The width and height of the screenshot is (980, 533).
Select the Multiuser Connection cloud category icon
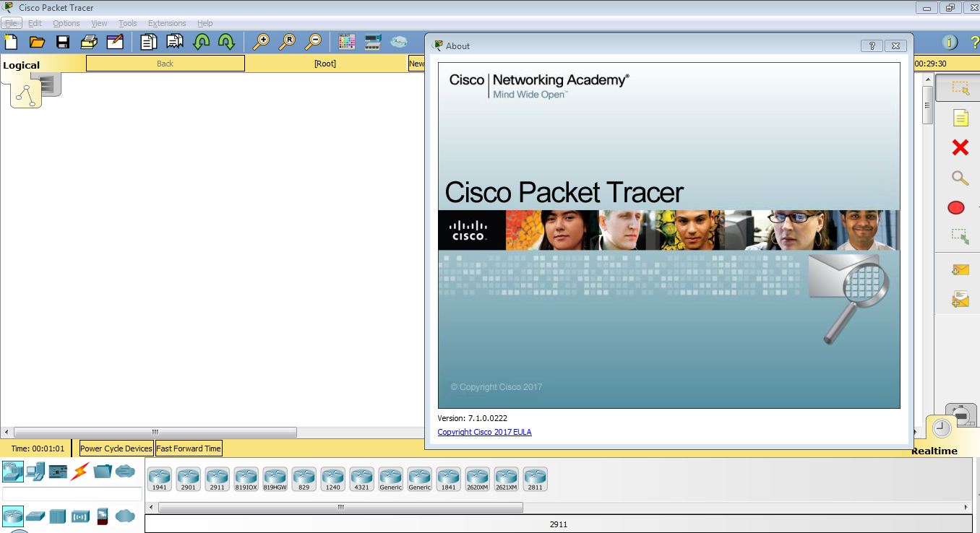click(125, 472)
